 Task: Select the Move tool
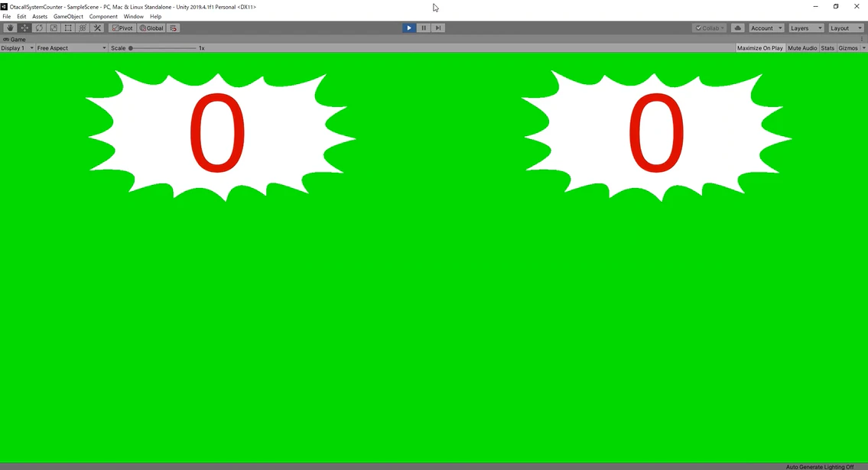point(24,28)
